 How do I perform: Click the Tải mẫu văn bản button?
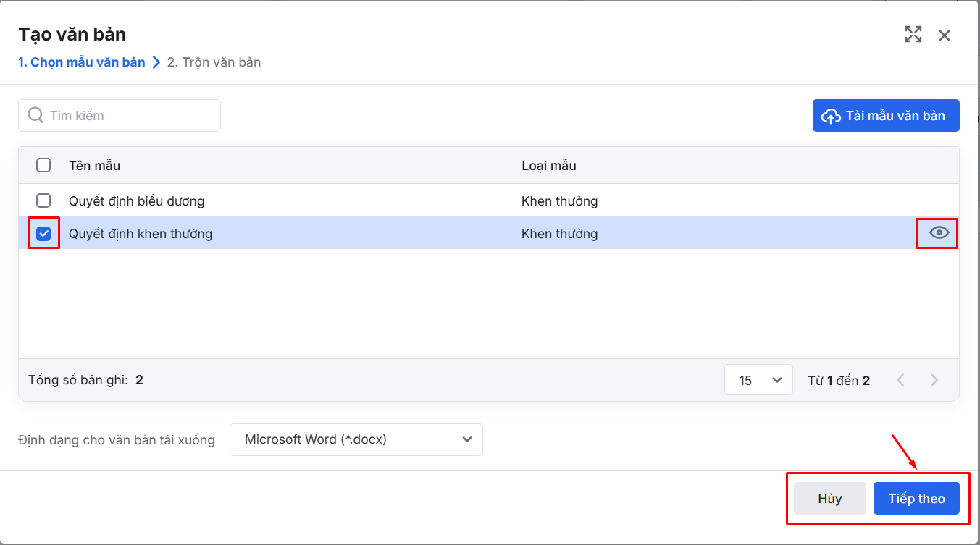click(886, 116)
